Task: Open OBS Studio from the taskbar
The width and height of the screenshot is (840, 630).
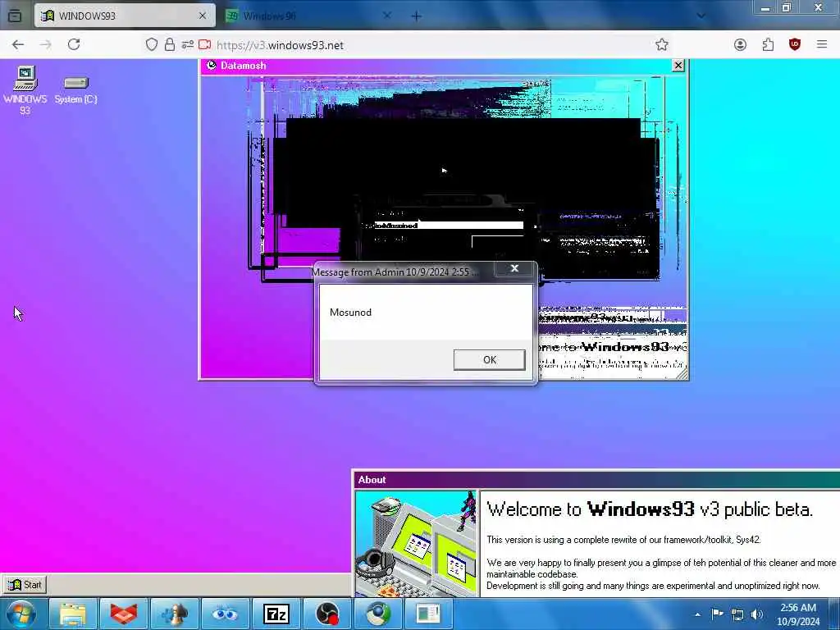Action: click(x=327, y=614)
